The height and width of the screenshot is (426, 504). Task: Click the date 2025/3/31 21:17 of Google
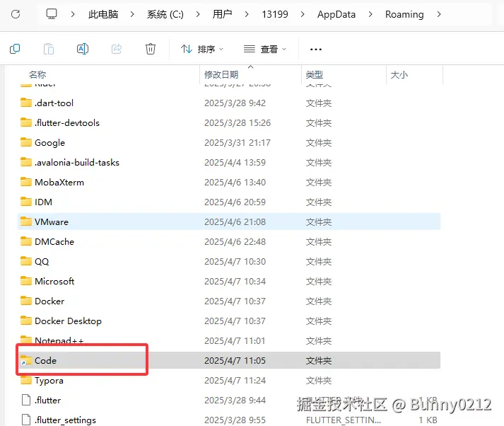pyautogui.click(x=238, y=142)
